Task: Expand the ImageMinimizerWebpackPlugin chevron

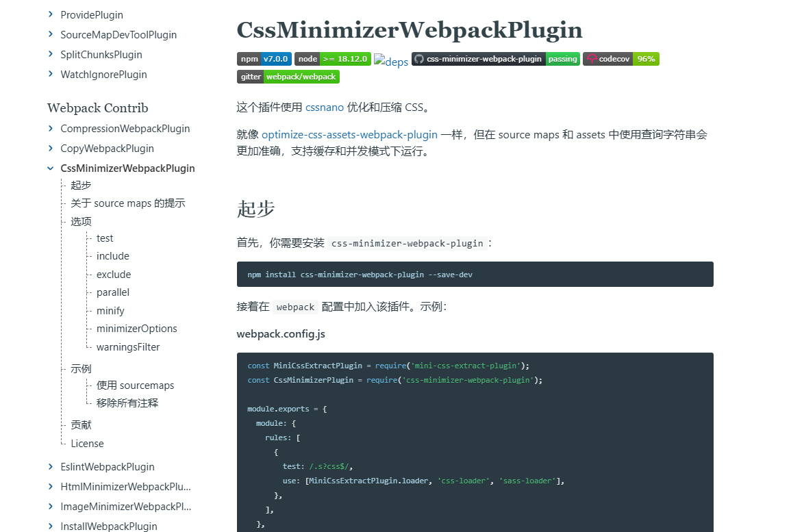Action: coord(51,506)
